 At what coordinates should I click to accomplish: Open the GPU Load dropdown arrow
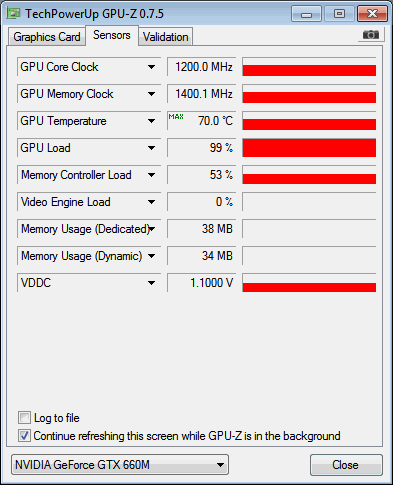151,148
